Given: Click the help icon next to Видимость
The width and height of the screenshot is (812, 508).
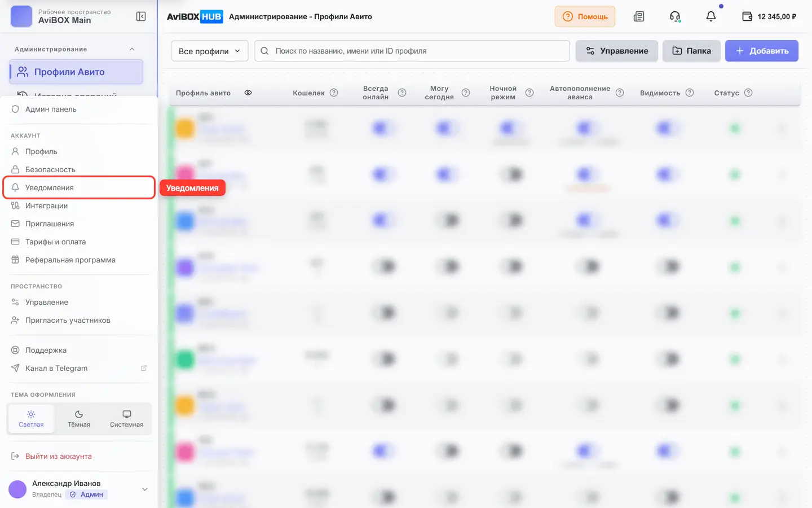Looking at the screenshot, I should [690, 93].
